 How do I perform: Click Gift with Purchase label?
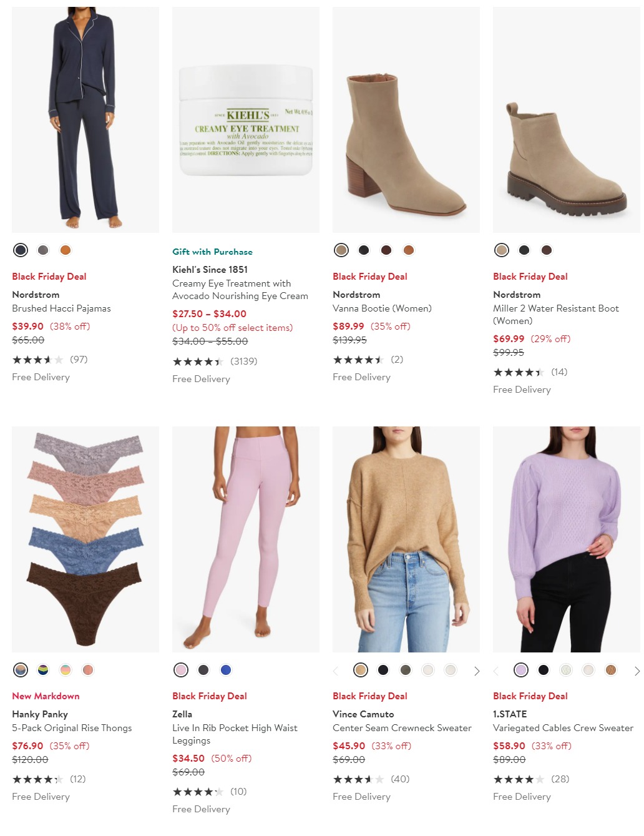pos(212,252)
